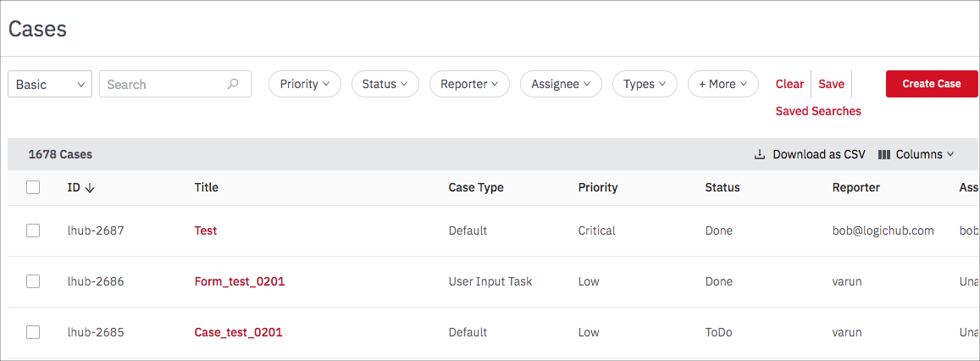Check the box for case lhub-2687
This screenshot has height=361, width=980.
coord(33,230)
